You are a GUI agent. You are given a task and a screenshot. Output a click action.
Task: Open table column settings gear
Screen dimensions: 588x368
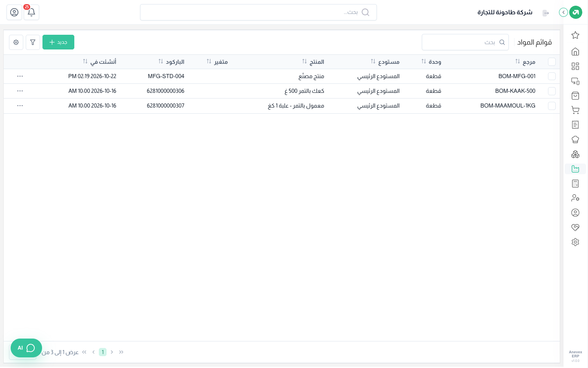[x=16, y=42]
